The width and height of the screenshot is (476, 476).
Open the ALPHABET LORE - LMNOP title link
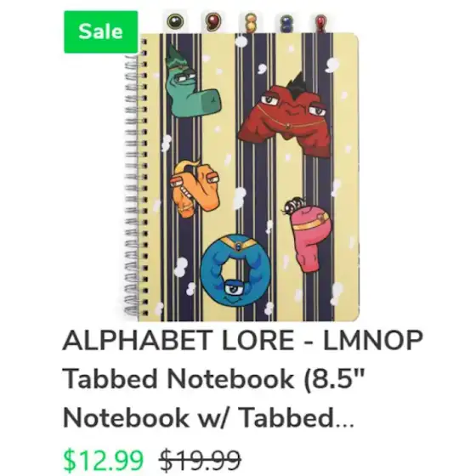coord(242,340)
